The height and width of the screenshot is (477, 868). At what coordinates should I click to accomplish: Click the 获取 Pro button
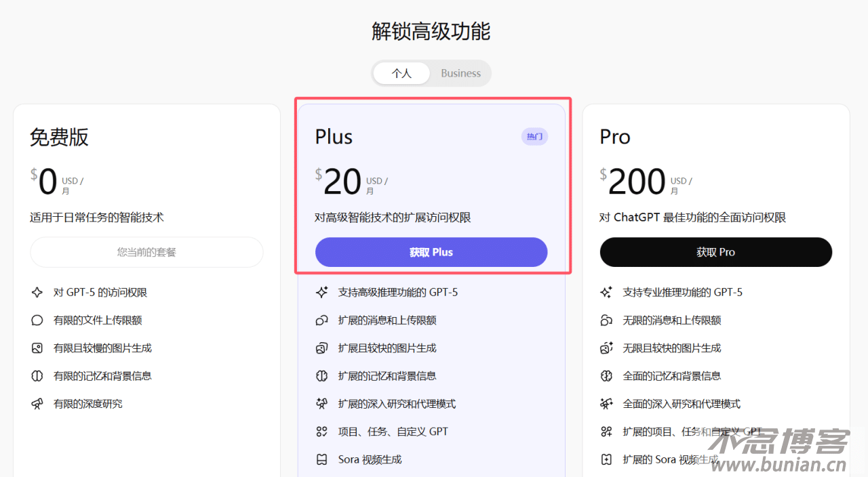715,251
